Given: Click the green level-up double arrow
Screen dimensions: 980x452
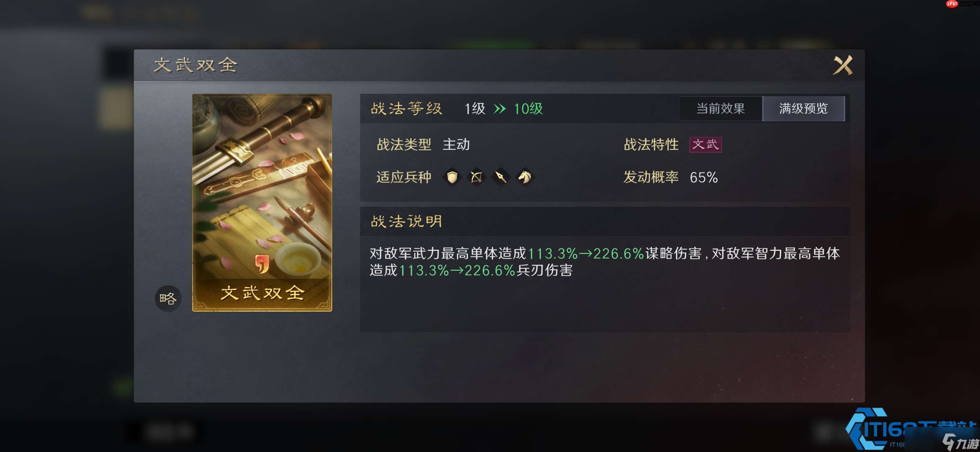Looking at the screenshot, I should point(500,109).
